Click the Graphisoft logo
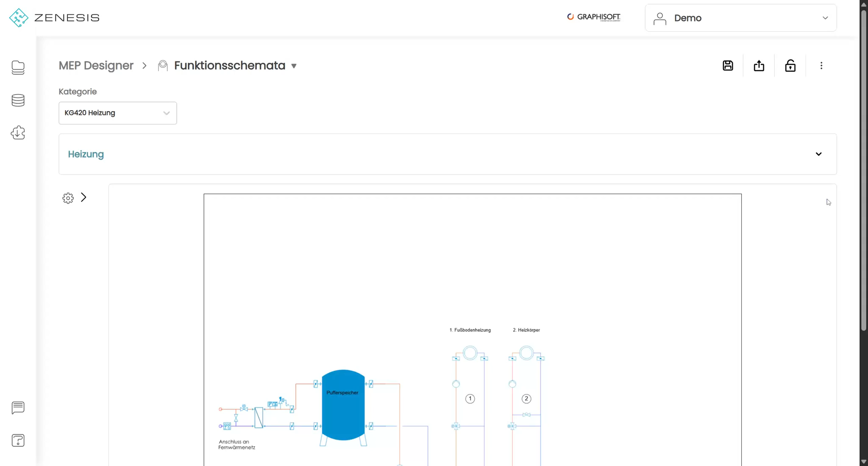 tap(594, 17)
